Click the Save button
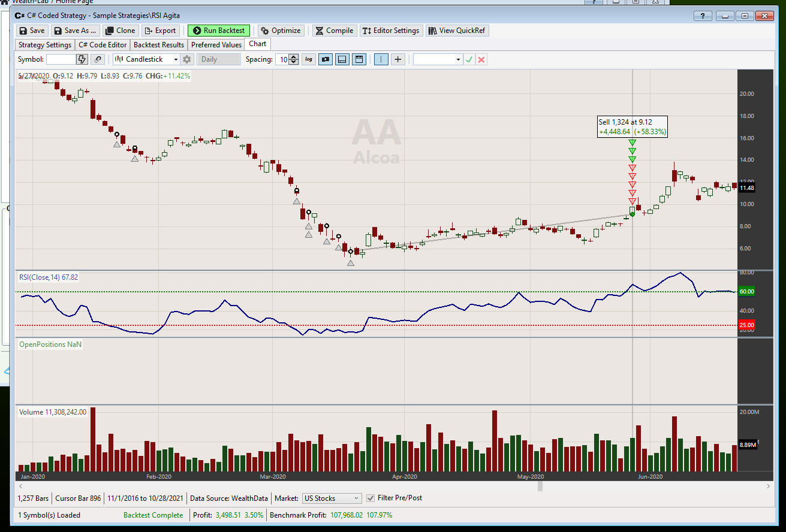786x532 pixels. [x=32, y=31]
